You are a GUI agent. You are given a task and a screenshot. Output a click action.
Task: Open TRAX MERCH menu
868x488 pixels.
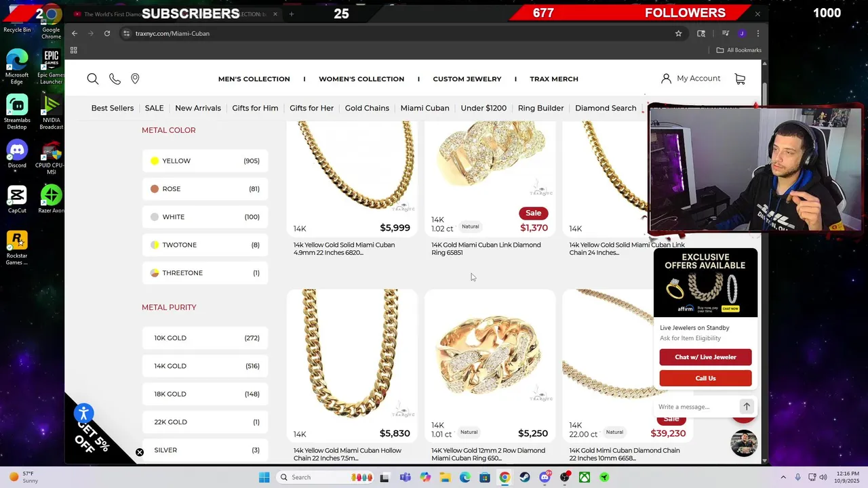554,79
